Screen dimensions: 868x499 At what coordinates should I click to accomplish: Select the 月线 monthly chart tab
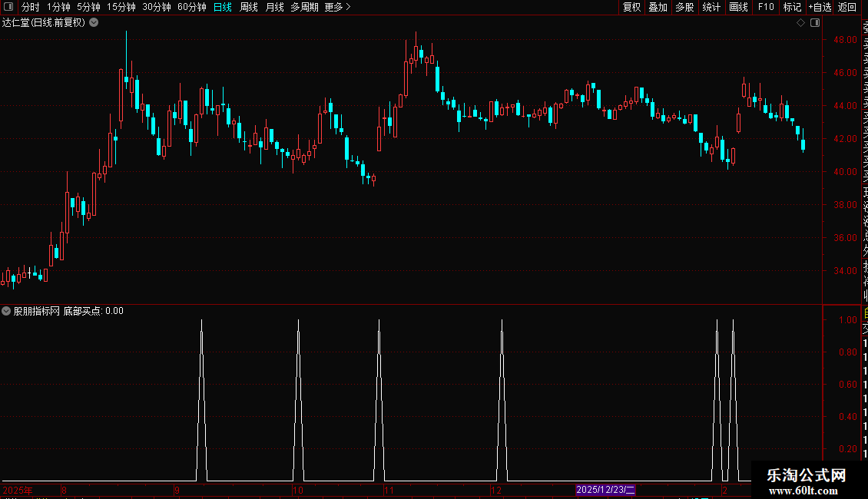pos(274,7)
